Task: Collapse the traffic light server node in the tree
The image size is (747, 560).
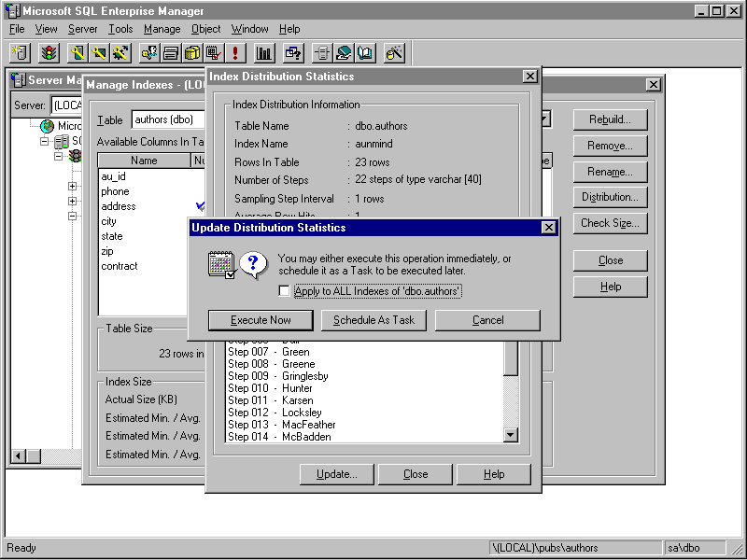Action: (x=59, y=156)
